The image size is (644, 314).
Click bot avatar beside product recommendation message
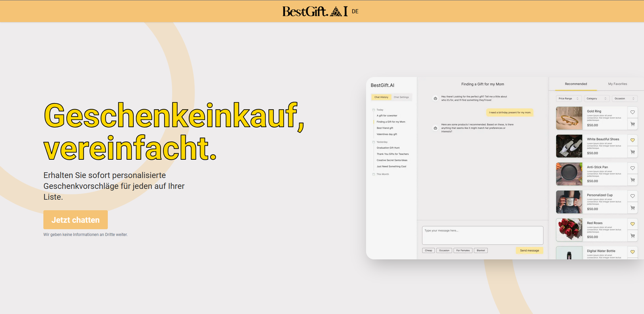pyautogui.click(x=435, y=128)
